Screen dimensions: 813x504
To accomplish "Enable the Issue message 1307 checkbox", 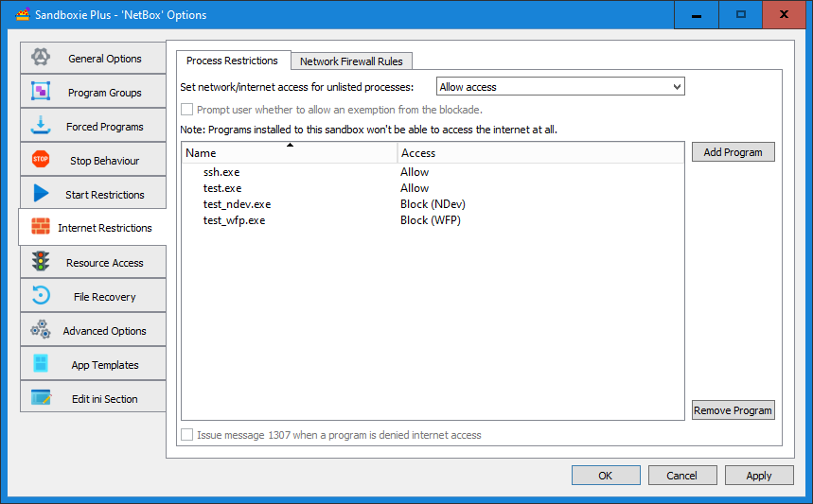I will (187, 435).
